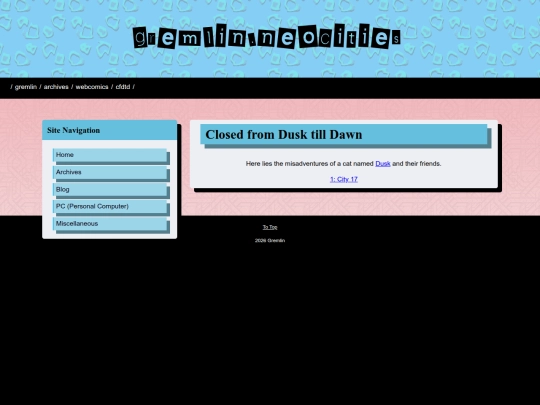Jump back using the To Top link
Image resolution: width=540 pixels, height=405 pixels.
tap(270, 227)
